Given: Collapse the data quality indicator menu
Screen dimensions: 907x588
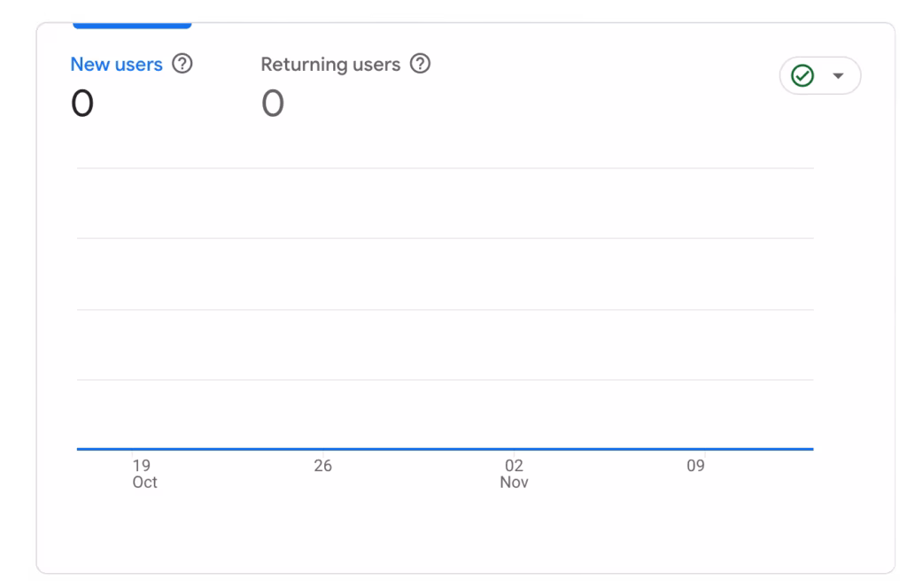Looking at the screenshot, I should pyautogui.click(x=836, y=75).
